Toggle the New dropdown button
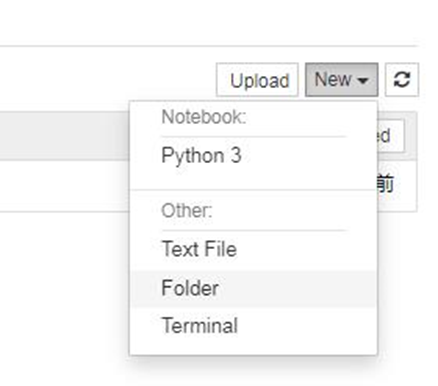Image resolution: width=438 pixels, height=386 pixels. pos(342,80)
